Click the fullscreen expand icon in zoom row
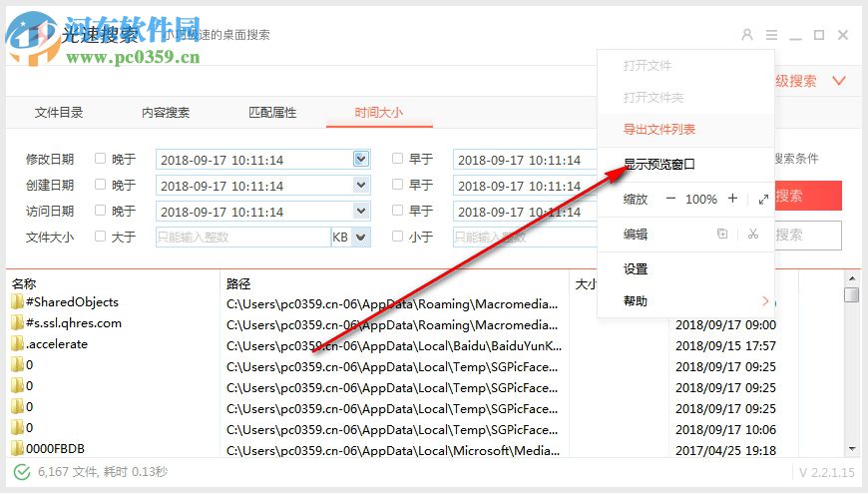Viewport: 868px width, 493px height. click(763, 199)
